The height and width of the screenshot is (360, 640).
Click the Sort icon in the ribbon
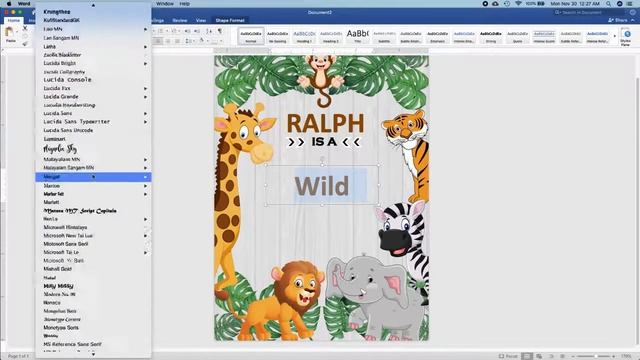pos(209,31)
